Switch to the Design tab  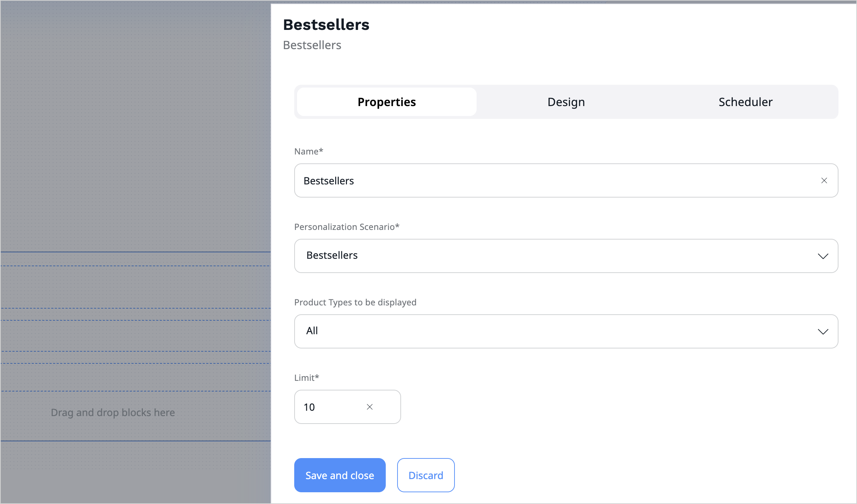tap(566, 102)
